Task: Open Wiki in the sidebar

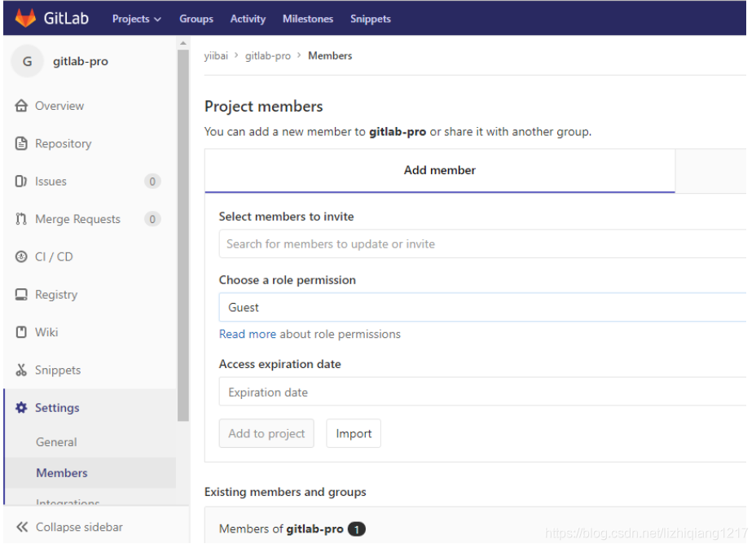Action: click(46, 332)
